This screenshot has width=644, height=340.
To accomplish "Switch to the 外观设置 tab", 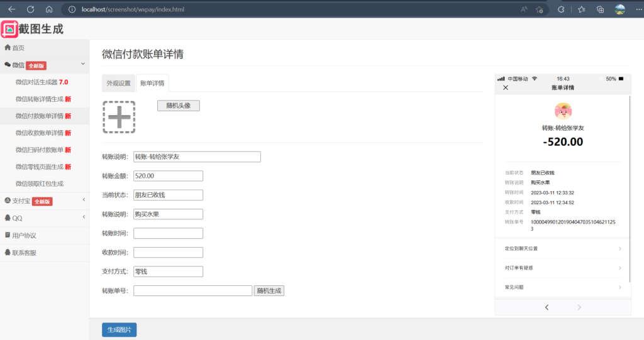I will pyautogui.click(x=118, y=83).
